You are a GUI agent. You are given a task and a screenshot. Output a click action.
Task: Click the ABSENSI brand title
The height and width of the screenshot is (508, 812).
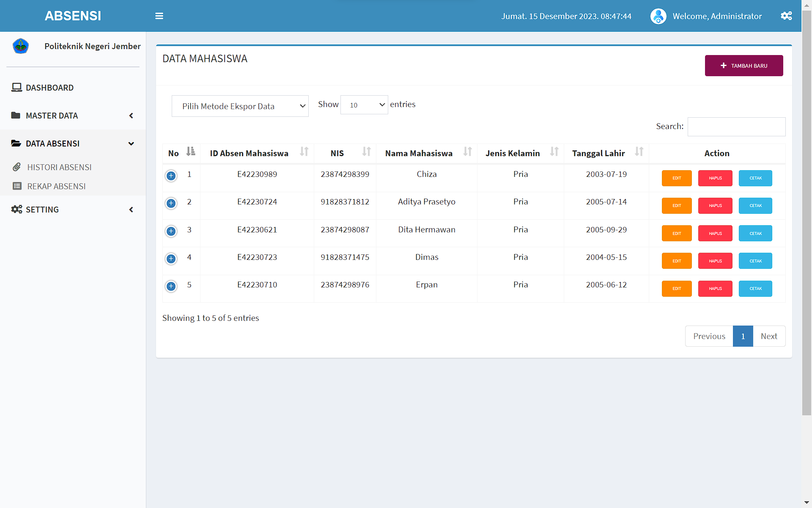click(73, 16)
